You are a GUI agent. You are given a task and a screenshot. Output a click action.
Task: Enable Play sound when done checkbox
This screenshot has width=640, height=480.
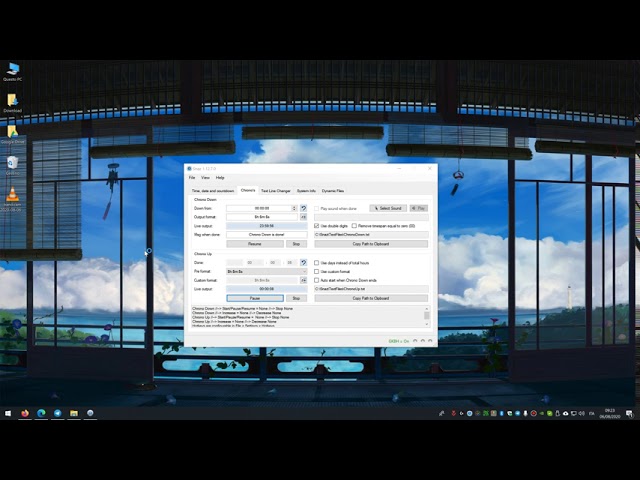point(317,208)
